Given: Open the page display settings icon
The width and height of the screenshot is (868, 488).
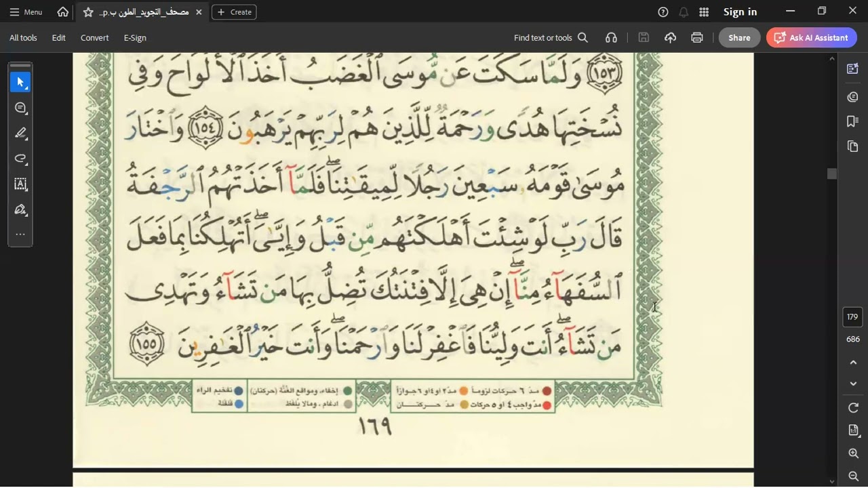Looking at the screenshot, I should pyautogui.click(x=853, y=430).
